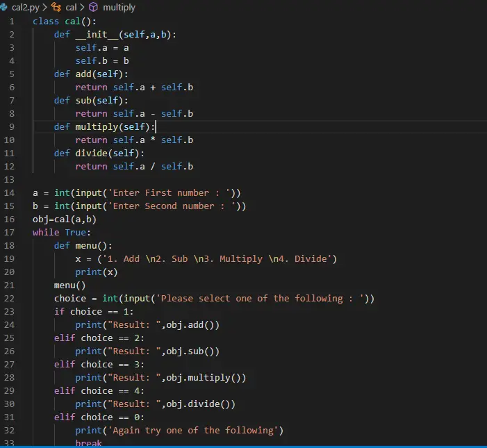
Task: Click line number 9 in gutter
Action: point(12,127)
